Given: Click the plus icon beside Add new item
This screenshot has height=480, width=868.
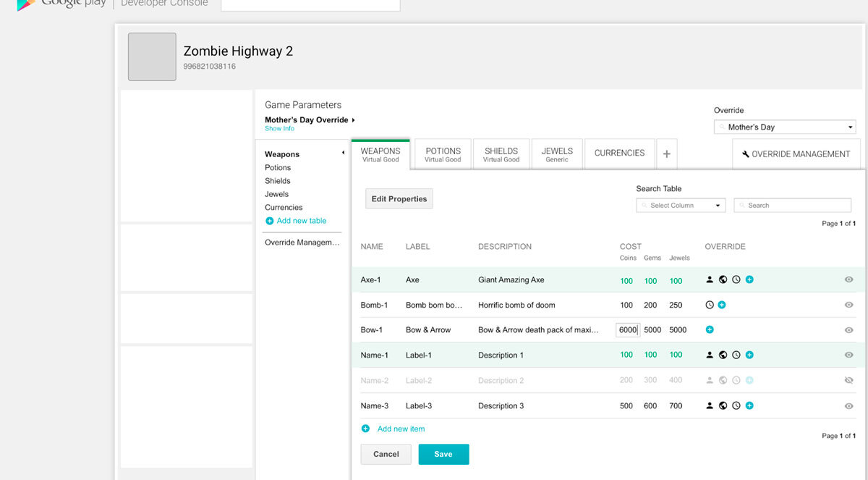Looking at the screenshot, I should [365, 429].
